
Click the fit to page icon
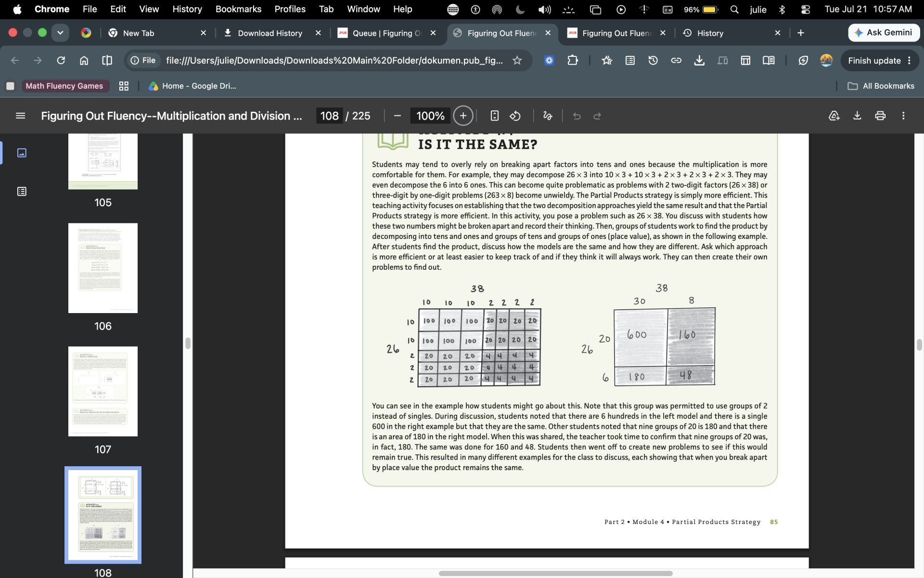(x=494, y=116)
